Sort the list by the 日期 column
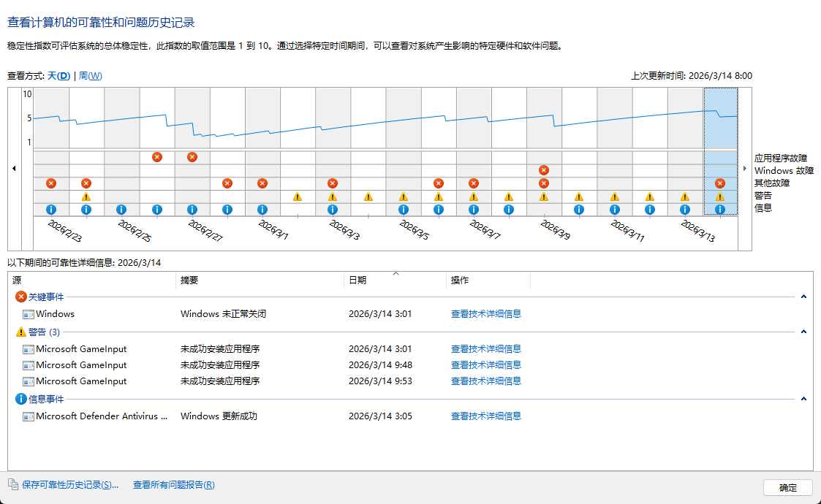Image resolution: width=821 pixels, height=504 pixels. [396, 280]
